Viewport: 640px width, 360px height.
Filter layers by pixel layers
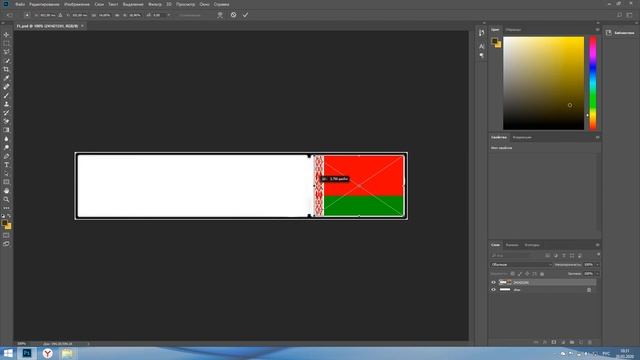547,256
